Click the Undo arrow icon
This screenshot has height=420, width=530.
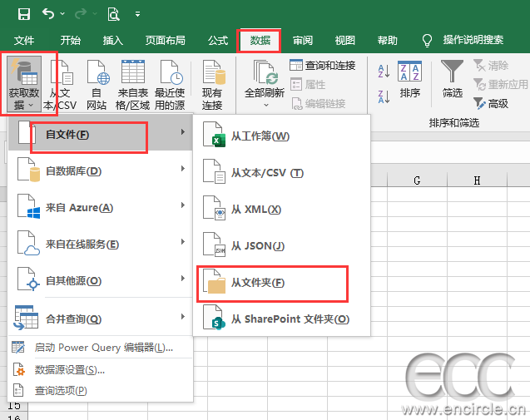point(48,14)
